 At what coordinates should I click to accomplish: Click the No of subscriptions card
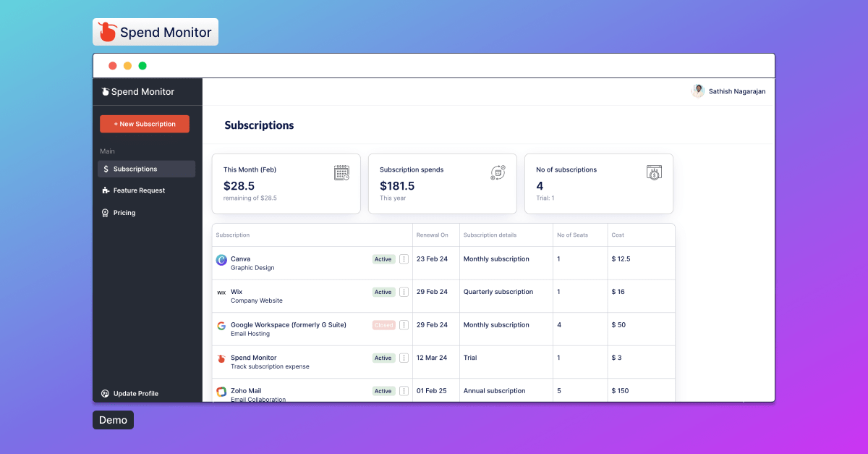tap(599, 183)
